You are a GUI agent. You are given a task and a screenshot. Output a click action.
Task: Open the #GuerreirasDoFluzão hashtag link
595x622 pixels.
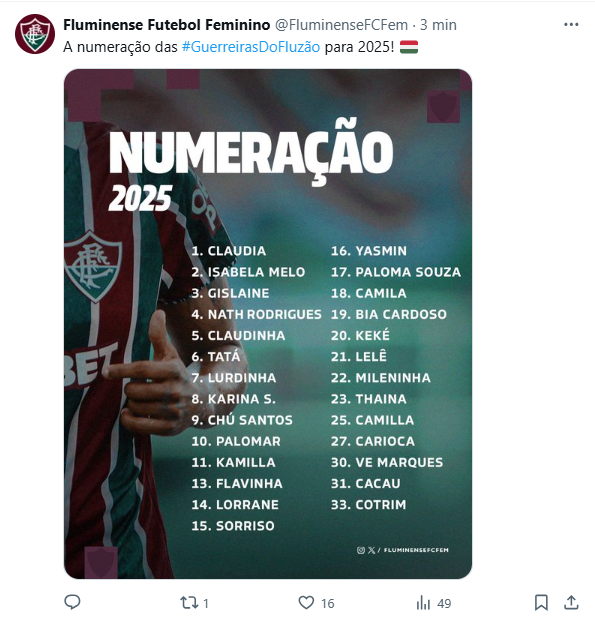coord(251,47)
